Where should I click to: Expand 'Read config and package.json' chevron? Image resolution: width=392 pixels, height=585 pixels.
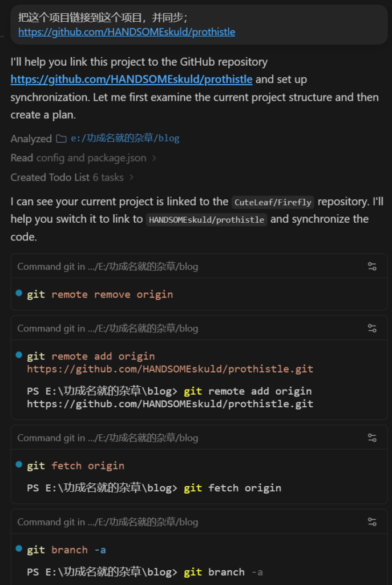click(154, 158)
